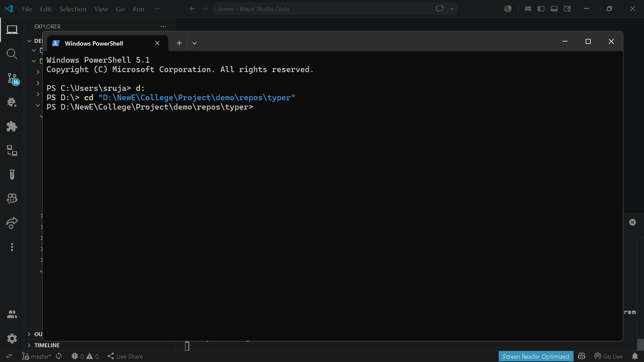Click the master* branch in status bar
This screenshot has width=644, height=362.
click(x=37, y=356)
